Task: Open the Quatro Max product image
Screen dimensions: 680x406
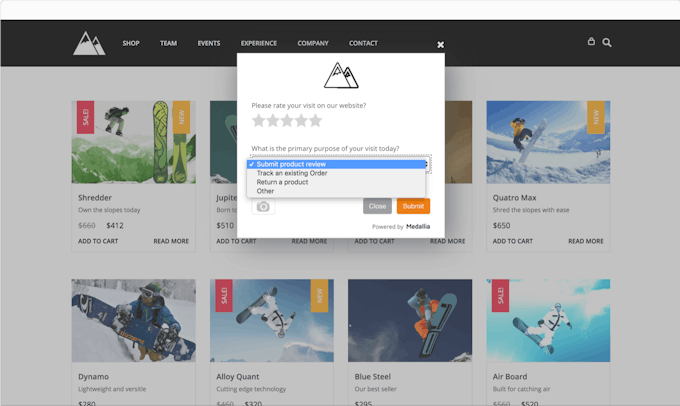Action: click(x=548, y=142)
